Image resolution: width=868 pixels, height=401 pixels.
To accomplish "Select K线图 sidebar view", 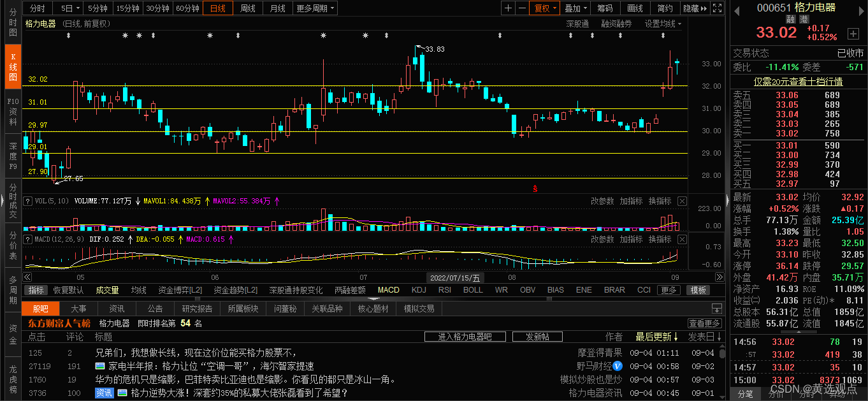I will coord(13,66).
